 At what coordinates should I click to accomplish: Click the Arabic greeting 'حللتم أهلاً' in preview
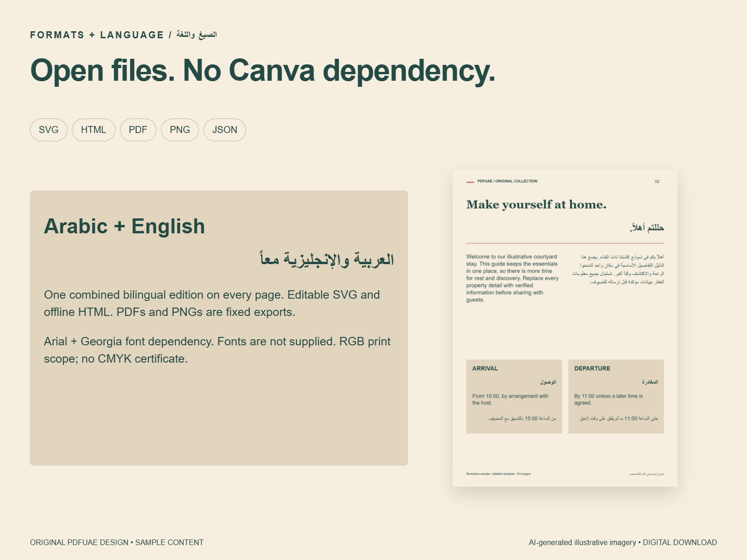click(647, 228)
